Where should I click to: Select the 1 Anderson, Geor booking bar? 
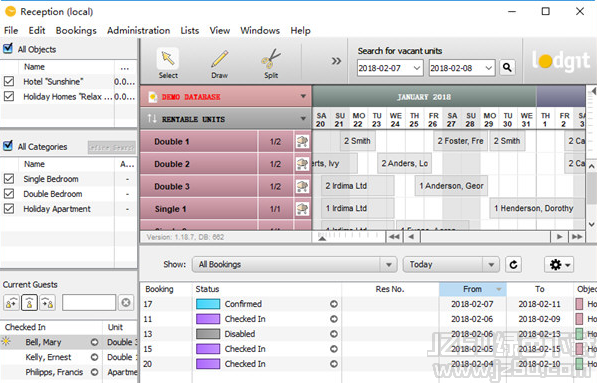451,186
